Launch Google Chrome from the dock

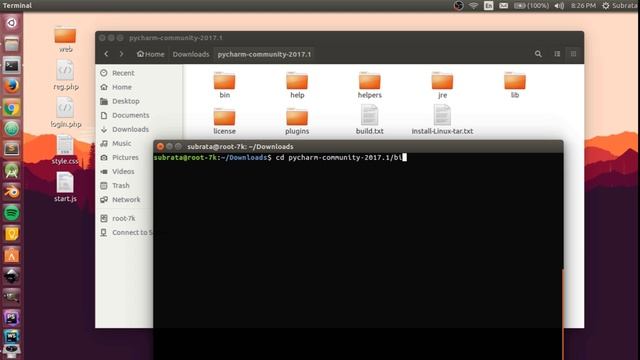point(11,108)
